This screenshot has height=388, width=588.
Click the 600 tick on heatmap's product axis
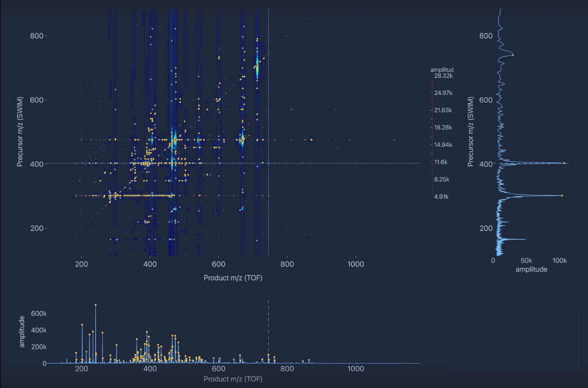pos(219,264)
